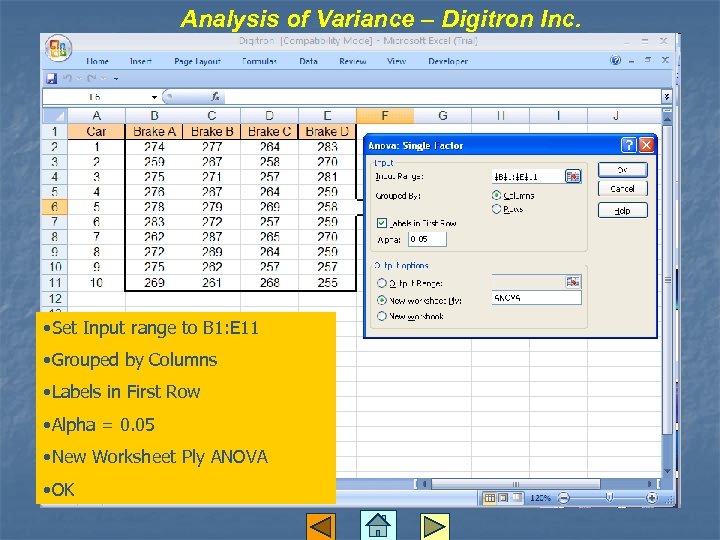Screen dimensions: 720x540
Task: Go to previous slide with the left arrow
Action: pyautogui.click(x=321, y=526)
